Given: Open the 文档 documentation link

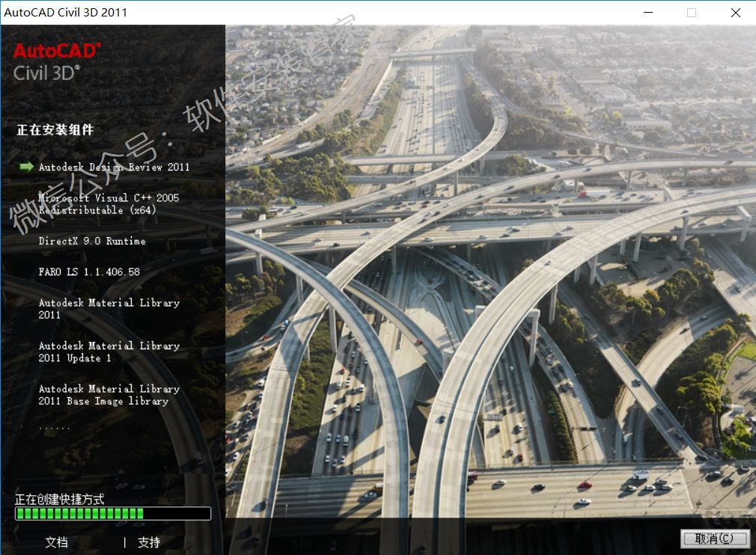Looking at the screenshot, I should tap(56, 542).
